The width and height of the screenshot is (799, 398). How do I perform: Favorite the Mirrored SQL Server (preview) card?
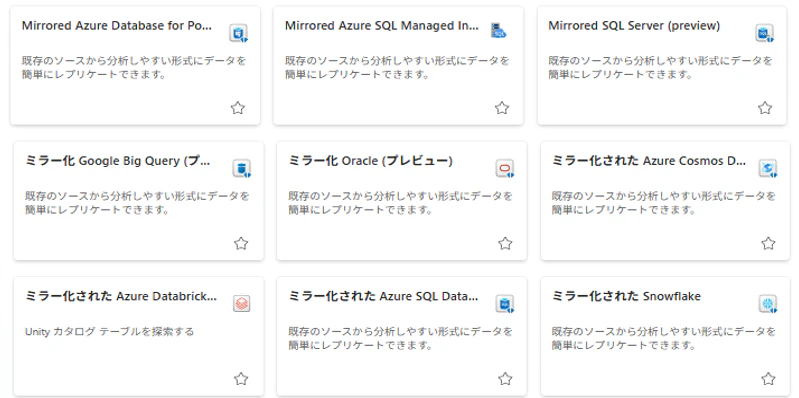point(765,108)
